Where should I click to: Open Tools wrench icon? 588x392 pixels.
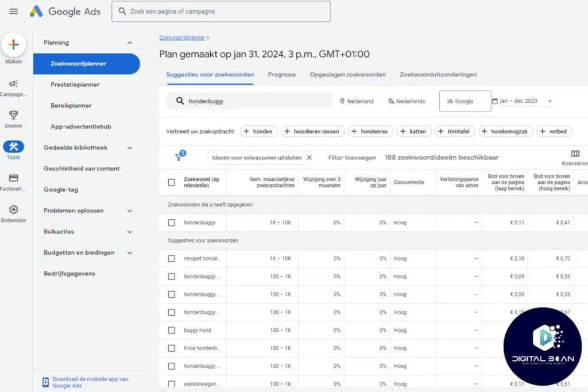tap(14, 146)
